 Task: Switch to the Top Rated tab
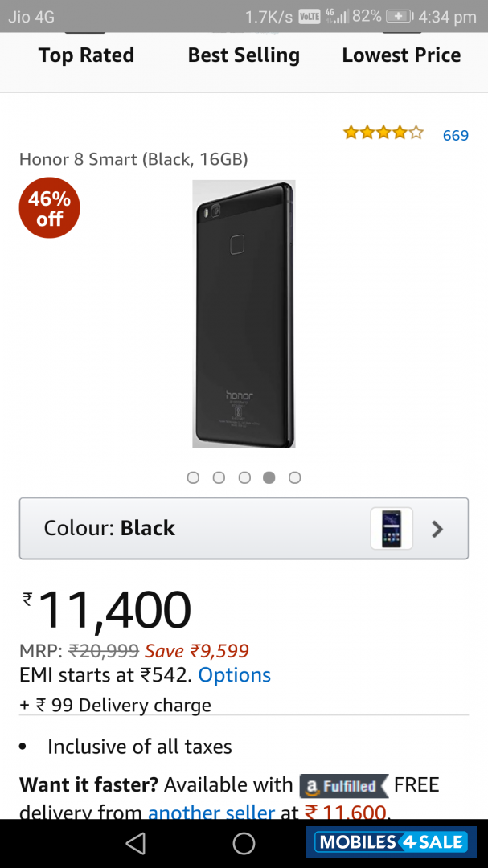pos(86,55)
